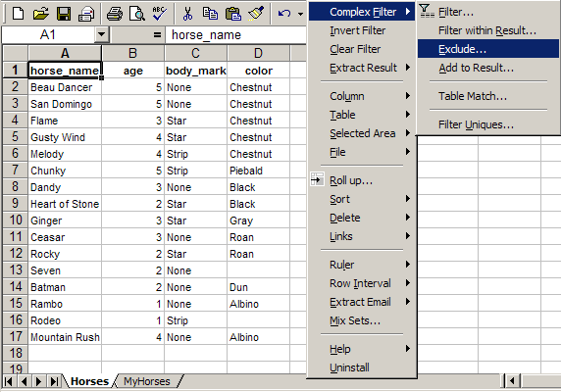Click the icon left of the Print icon

point(86,14)
